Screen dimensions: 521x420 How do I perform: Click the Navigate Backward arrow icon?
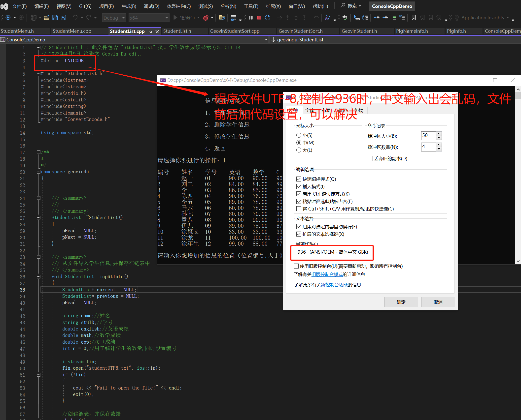point(8,18)
